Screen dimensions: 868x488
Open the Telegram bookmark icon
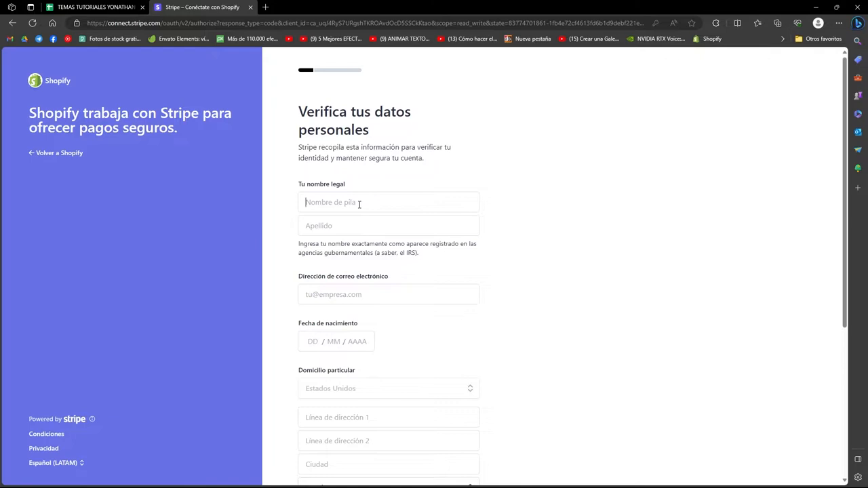(39, 39)
